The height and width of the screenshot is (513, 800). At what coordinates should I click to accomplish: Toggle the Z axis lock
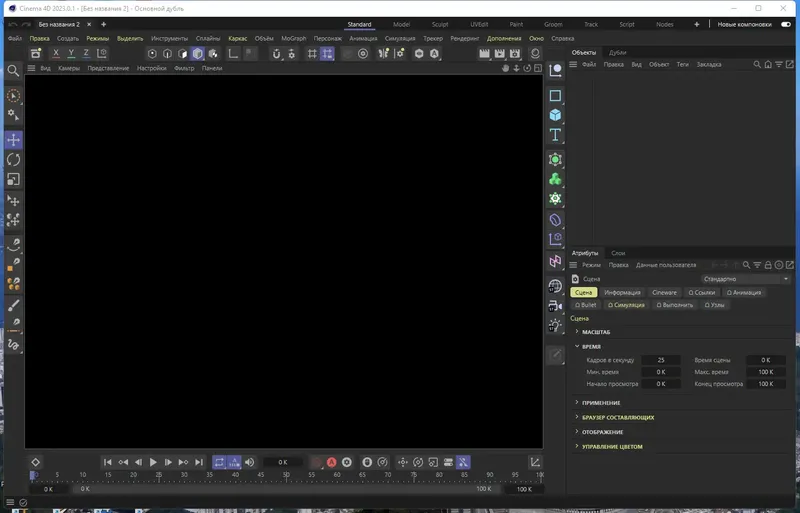point(86,53)
